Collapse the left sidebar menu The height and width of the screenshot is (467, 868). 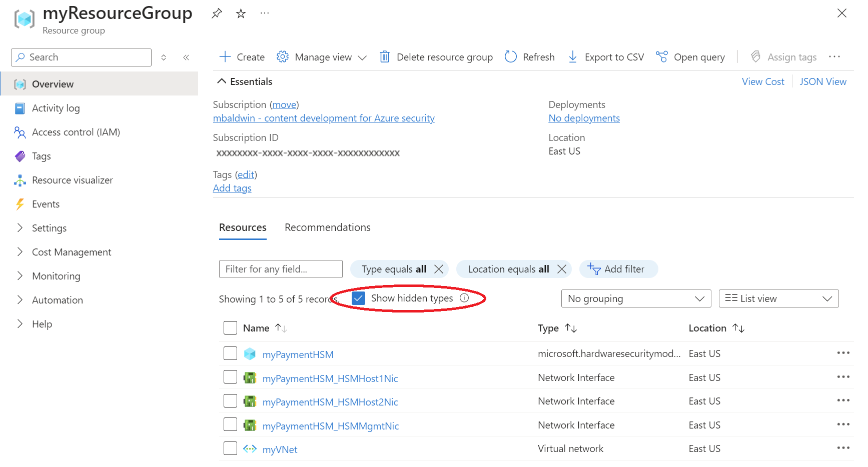[x=186, y=57]
